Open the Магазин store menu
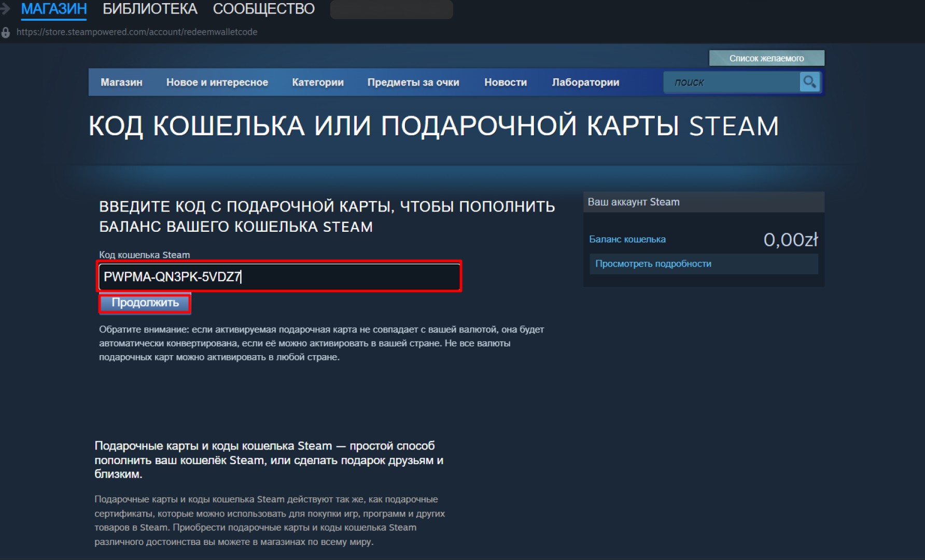The image size is (925, 560). coord(121,82)
